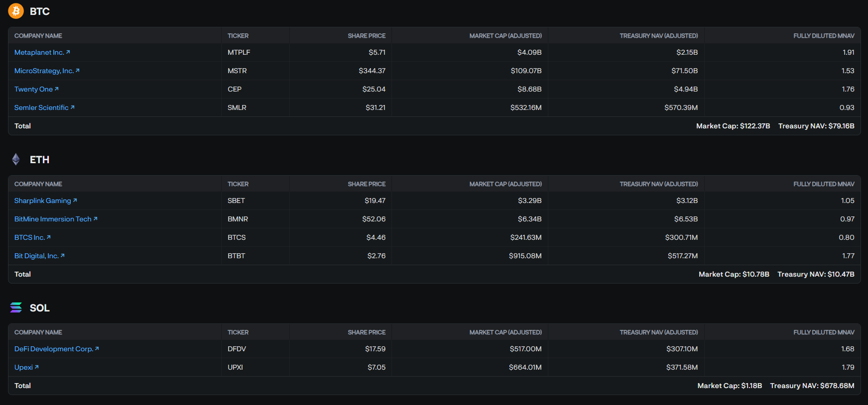Image resolution: width=868 pixels, height=405 pixels.
Task: Click the $109.07B market cap value
Action: 526,71
